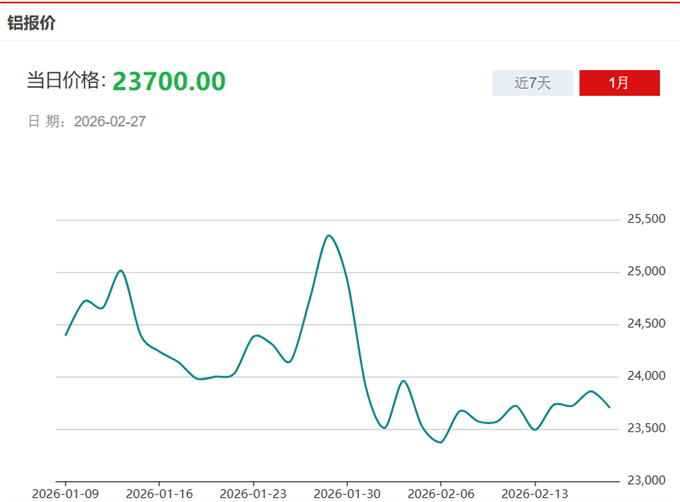Click the 2026-01-09 x-axis label
Viewport: 680px width, 502px height.
[66, 494]
